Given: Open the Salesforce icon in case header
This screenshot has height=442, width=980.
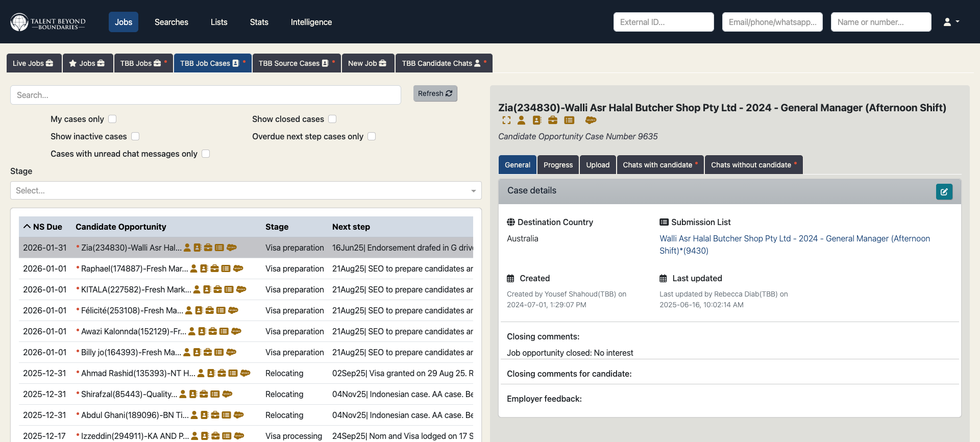Looking at the screenshot, I should (591, 120).
